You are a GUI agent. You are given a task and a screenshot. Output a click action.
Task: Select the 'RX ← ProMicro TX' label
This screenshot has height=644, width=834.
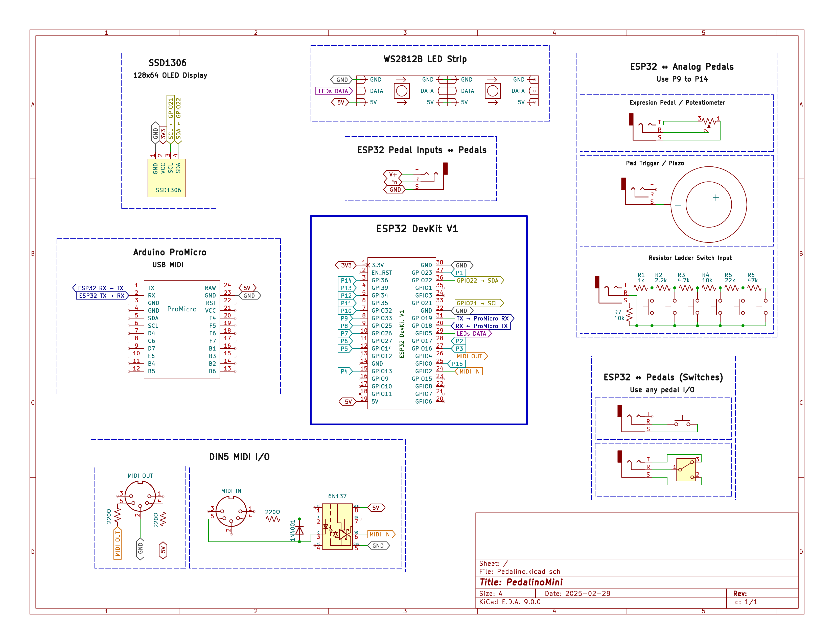click(481, 326)
